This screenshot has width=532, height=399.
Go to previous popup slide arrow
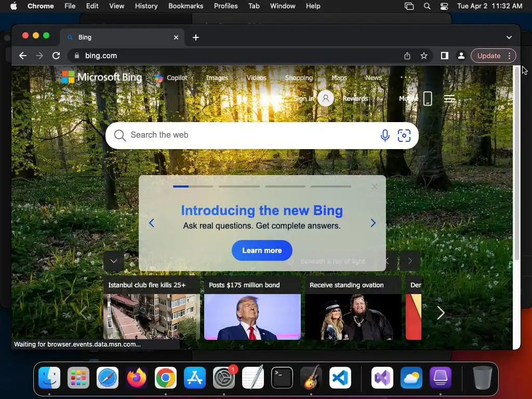click(152, 223)
